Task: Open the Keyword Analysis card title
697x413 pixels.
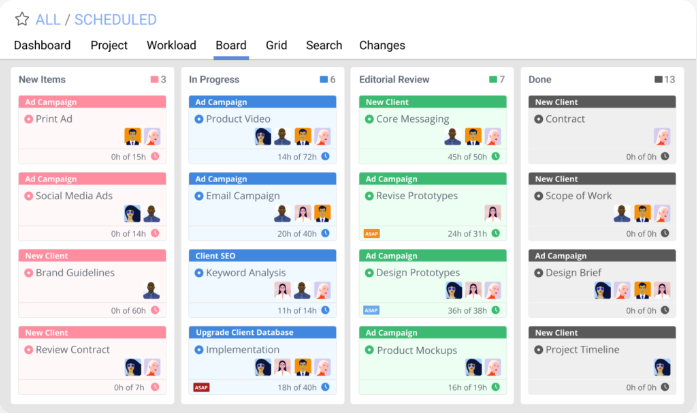Action: pos(246,273)
